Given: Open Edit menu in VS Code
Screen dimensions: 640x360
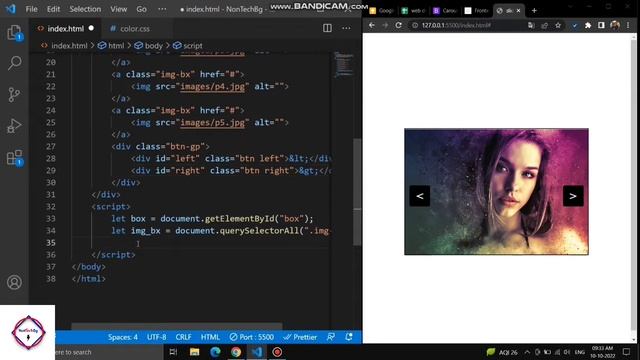Looking at the screenshot, I should (53, 9).
